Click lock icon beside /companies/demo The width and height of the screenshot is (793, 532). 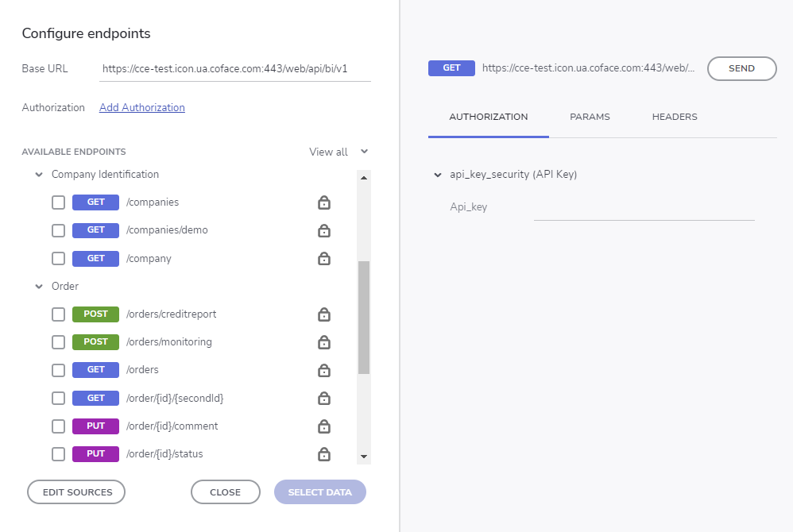(x=324, y=230)
